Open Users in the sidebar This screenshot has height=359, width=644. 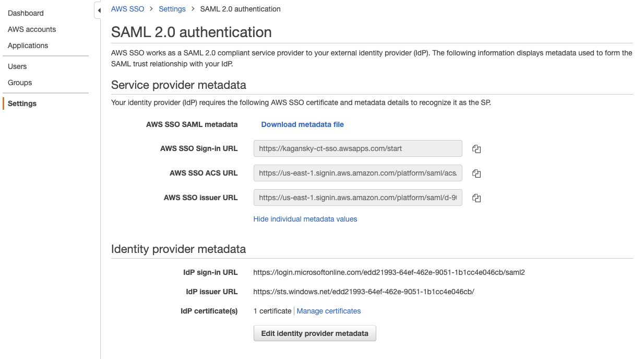17,66
